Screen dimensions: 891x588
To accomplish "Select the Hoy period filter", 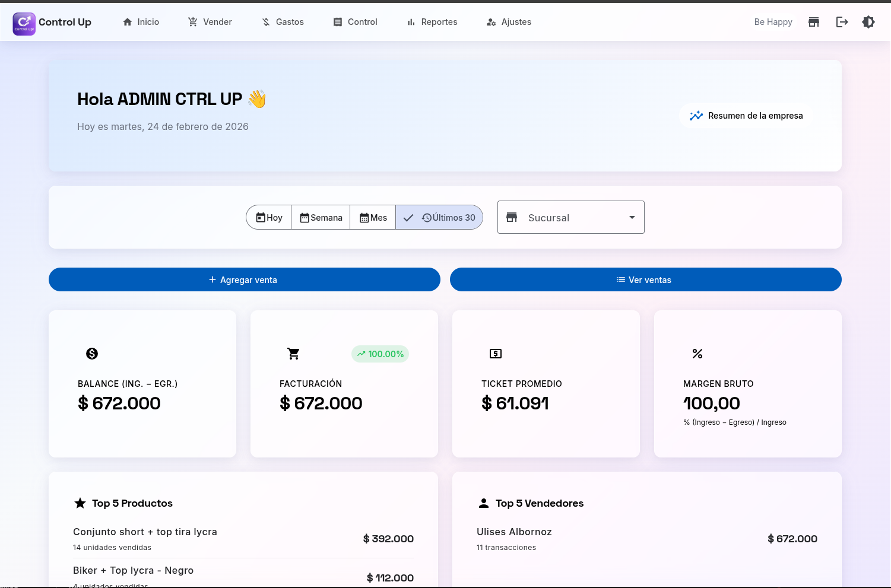I will [269, 218].
